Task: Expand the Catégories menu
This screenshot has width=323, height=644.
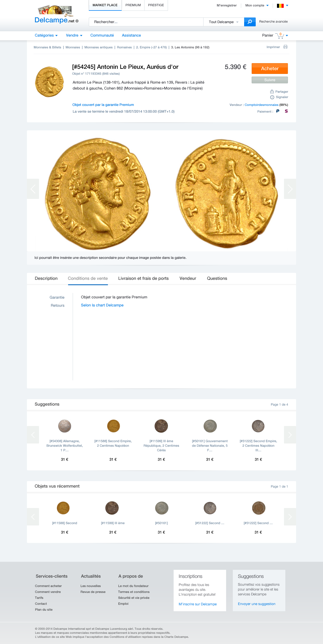Action: (x=46, y=35)
